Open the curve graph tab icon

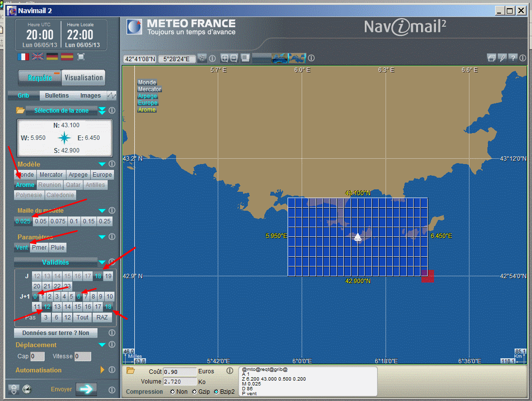point(112,96)
